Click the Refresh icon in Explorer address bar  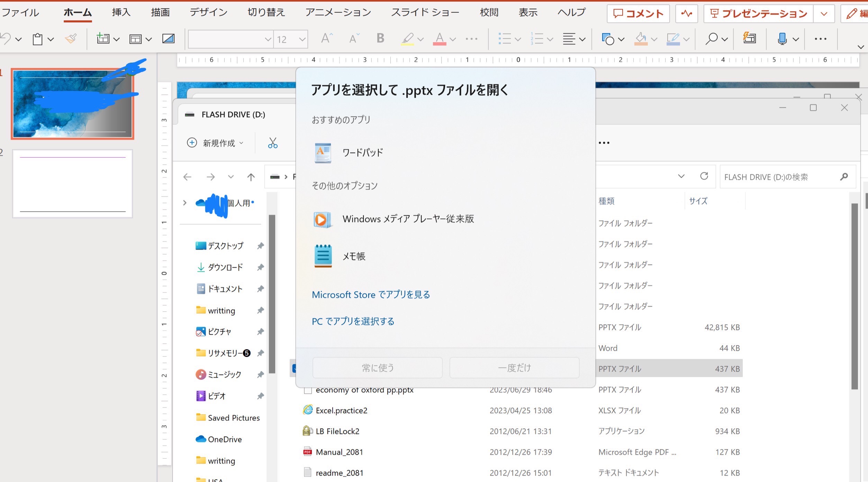(704, 176)
